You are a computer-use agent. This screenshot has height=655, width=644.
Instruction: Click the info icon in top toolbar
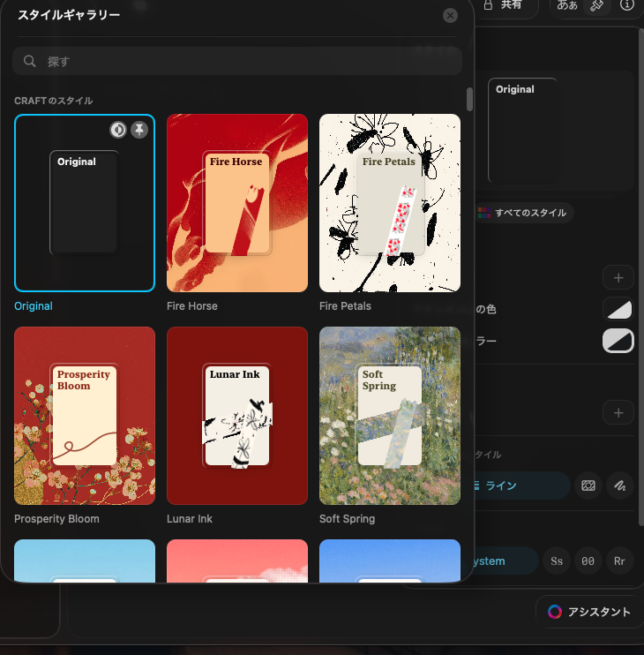pos(627,5)
